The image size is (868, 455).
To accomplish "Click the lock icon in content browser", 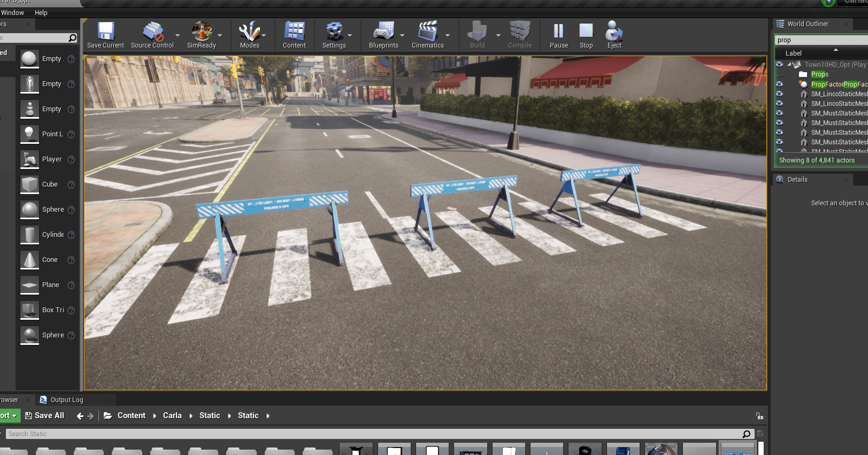I will (x=759, y=415).
